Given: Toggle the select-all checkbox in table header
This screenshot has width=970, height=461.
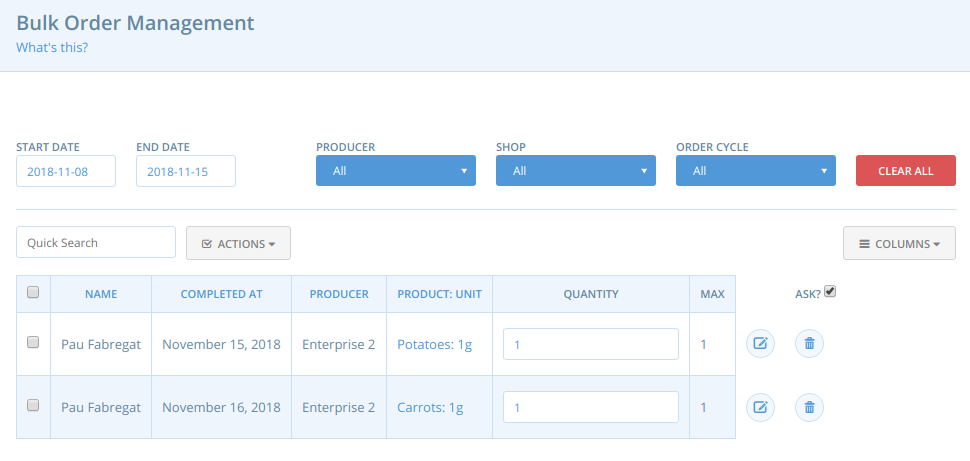Looking at the screenshot, I should point(33,293).
